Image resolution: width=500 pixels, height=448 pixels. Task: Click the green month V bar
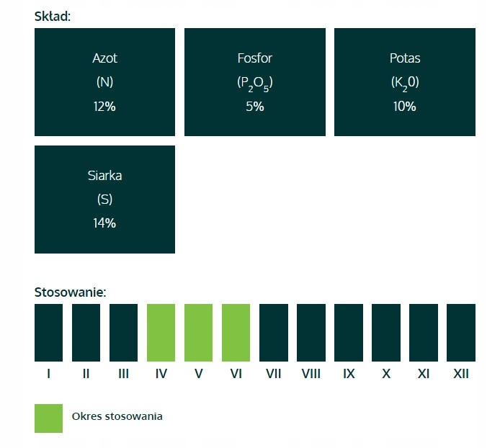pos(198,333)
